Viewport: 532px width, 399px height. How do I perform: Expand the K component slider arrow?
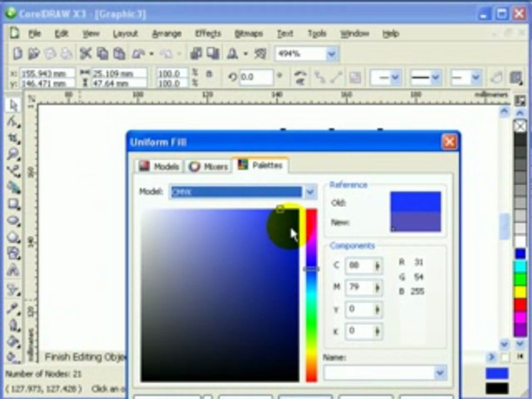(377, 331)
